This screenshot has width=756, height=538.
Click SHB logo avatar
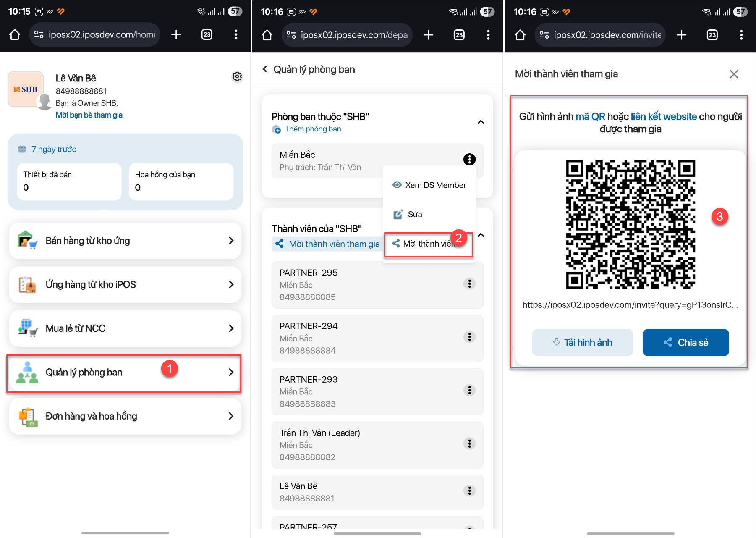26,89
